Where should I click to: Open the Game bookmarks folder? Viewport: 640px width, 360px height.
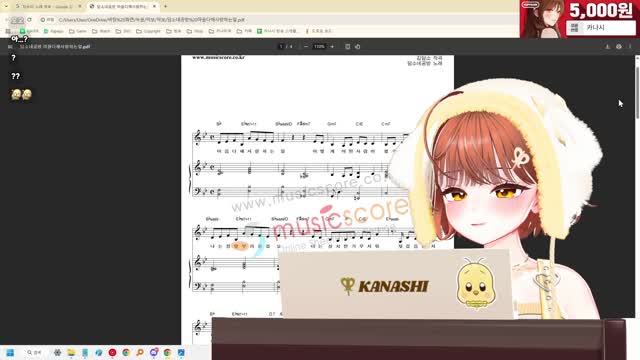tap(78, 31)
